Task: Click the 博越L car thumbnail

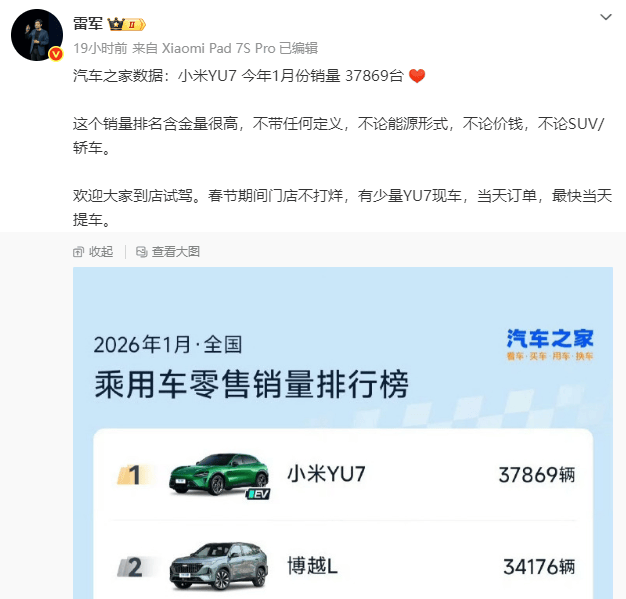Action: [x=219, y=566]
